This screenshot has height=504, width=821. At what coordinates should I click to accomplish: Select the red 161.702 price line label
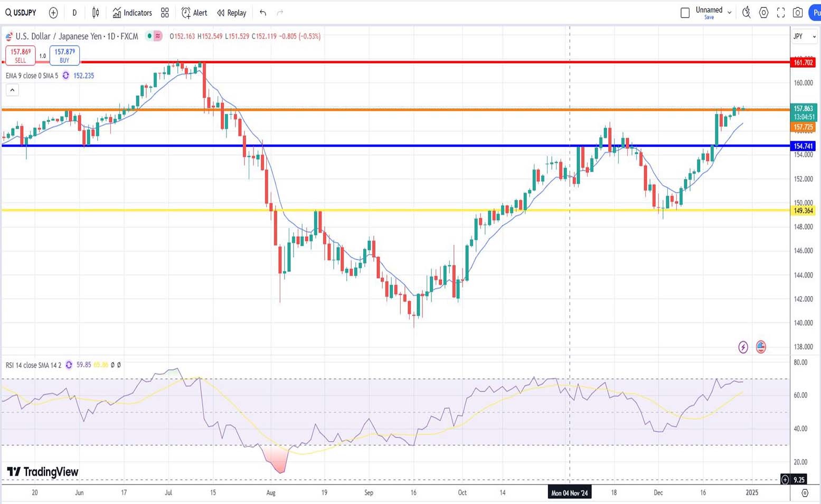click(803, 62)
